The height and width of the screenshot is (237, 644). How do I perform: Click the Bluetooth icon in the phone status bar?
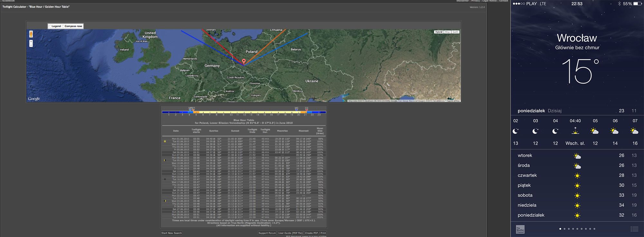point(619,4)
